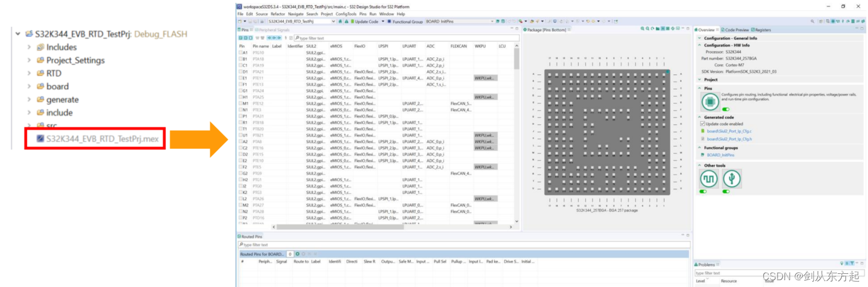This screenshot has height=287, width=868.
Task: Open the BOARD_InitPins functional group link
Action: point(720,155)
